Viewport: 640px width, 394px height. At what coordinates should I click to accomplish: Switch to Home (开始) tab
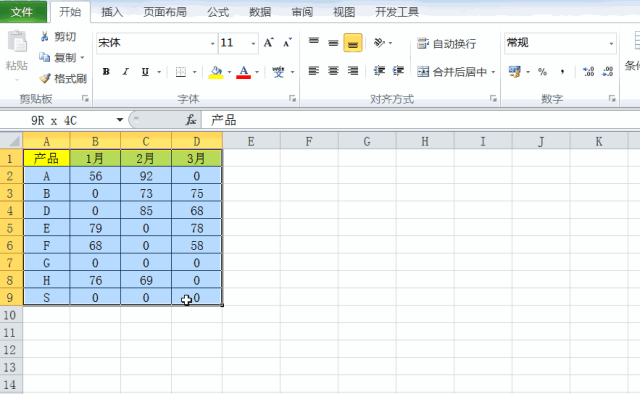70,12
